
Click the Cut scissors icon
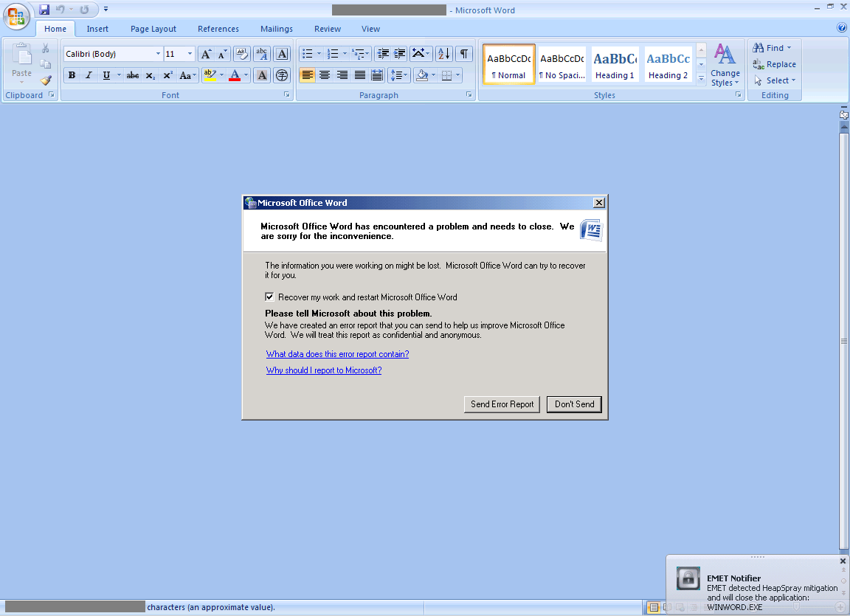click(x=46, y=49)
